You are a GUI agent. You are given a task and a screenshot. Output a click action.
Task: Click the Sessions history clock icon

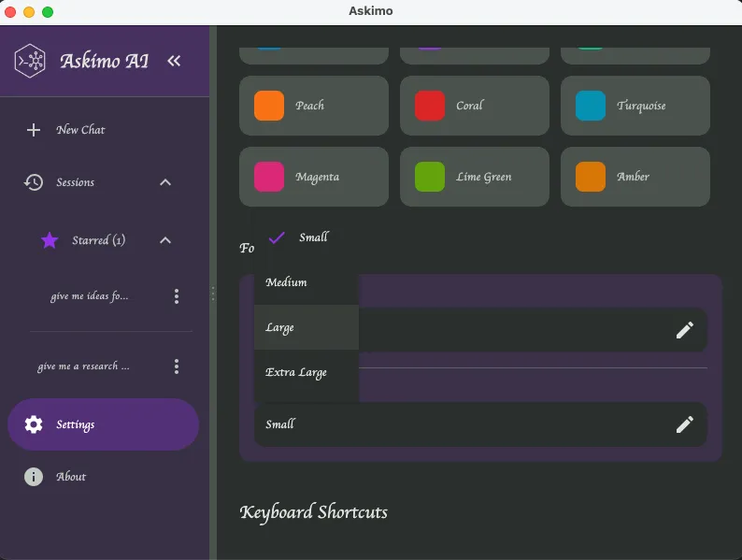34,182
